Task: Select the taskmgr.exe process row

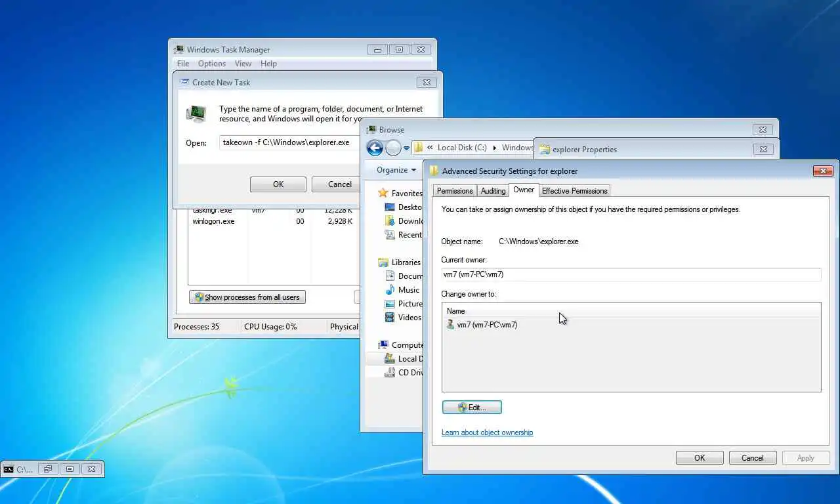Action: (274, 210)
